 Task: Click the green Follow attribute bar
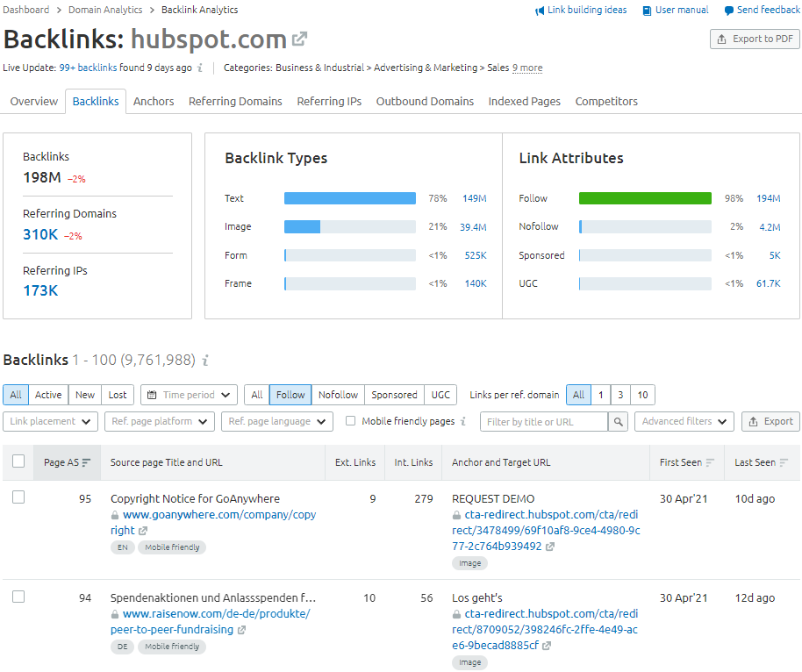pyautogui.click(x=645, y=198)
